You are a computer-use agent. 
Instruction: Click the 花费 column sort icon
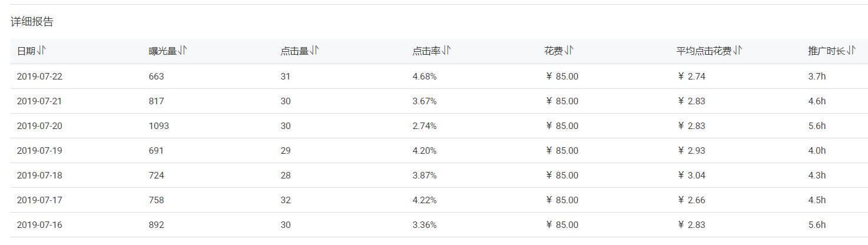(569, 51)
